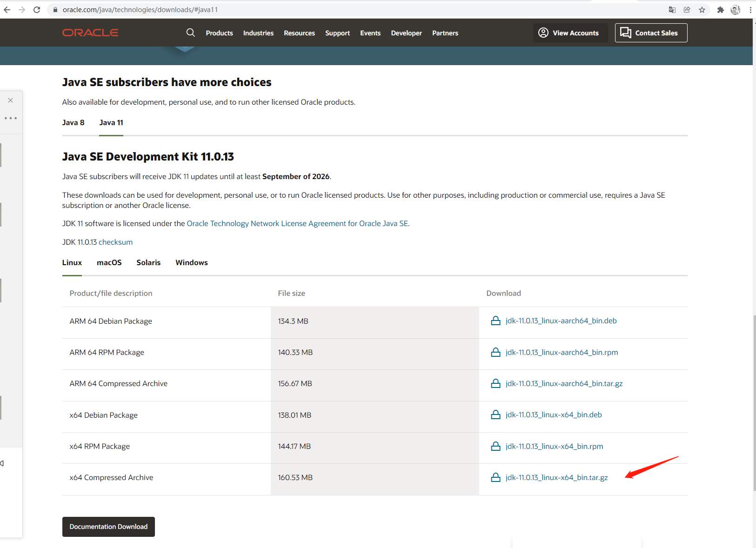
Task: Open the Developer menu
Action: [407, 33]
